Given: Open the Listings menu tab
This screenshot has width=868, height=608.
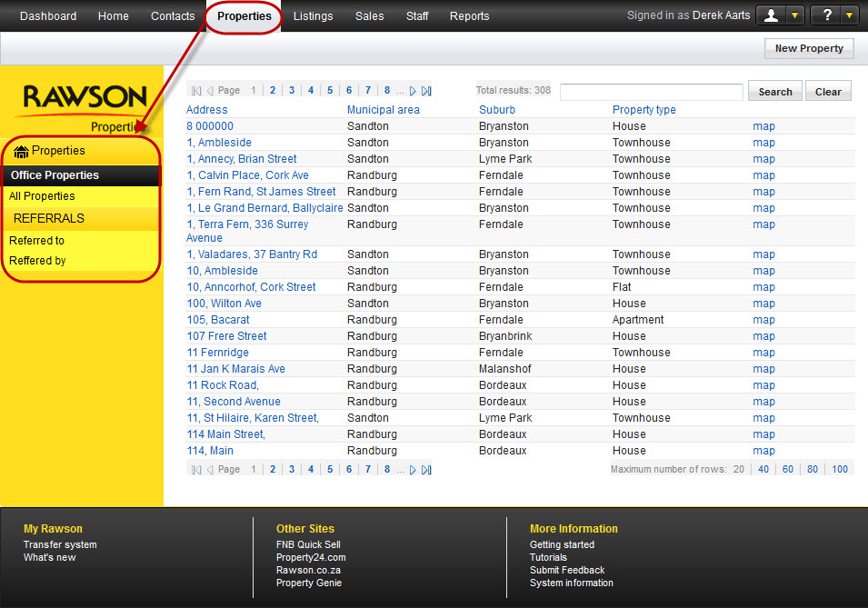Looking at the screenshot, I should tap(313, 16).
